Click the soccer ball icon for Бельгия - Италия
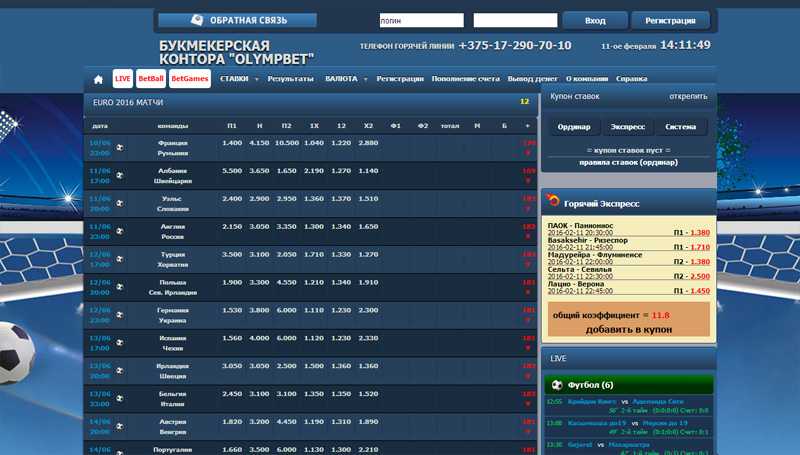This screenshot has height=455, width=800. (x=119, y=398)
